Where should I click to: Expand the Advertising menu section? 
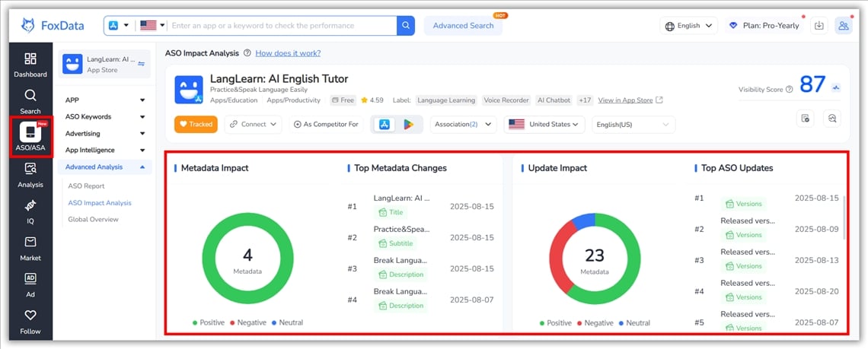(x=104, y=133)
